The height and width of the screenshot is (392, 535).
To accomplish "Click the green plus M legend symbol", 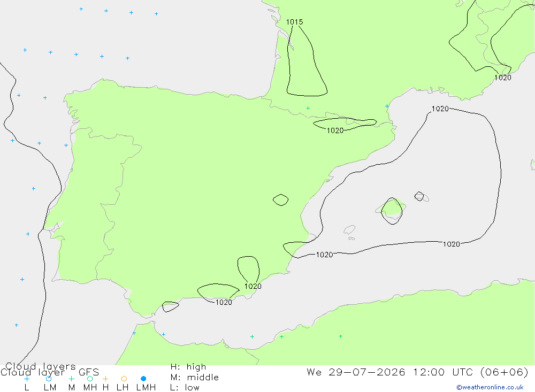I will 71,379.
